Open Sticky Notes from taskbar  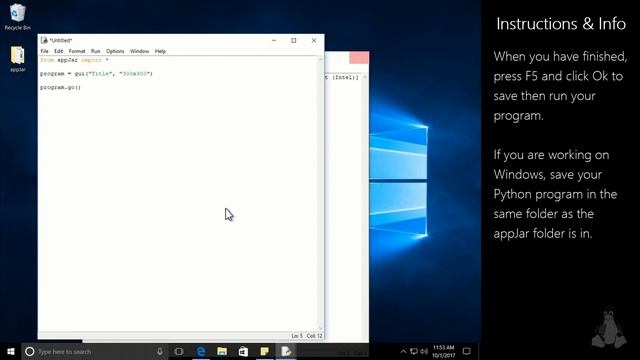(264, 351)
